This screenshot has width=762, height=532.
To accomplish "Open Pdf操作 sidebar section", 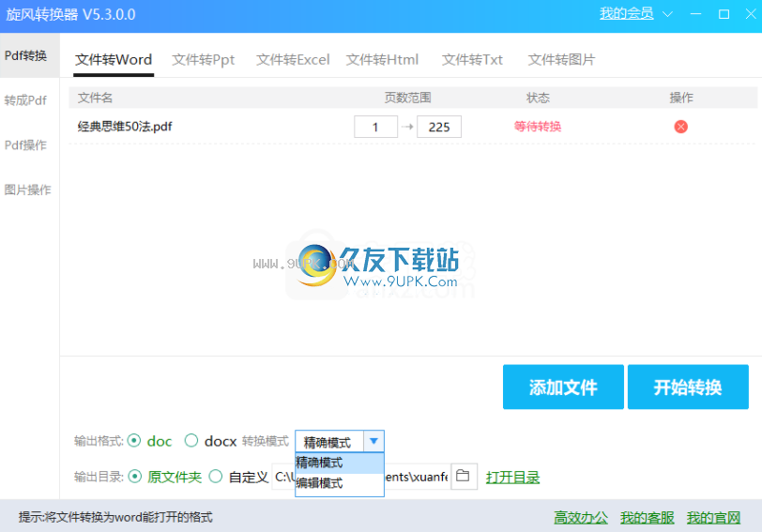I will [26, 145].
